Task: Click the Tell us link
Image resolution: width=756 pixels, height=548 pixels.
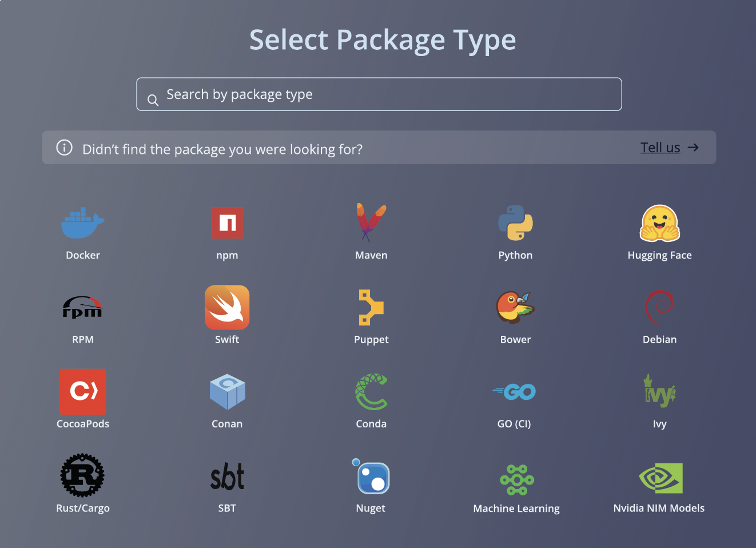Action: point(660,148)
